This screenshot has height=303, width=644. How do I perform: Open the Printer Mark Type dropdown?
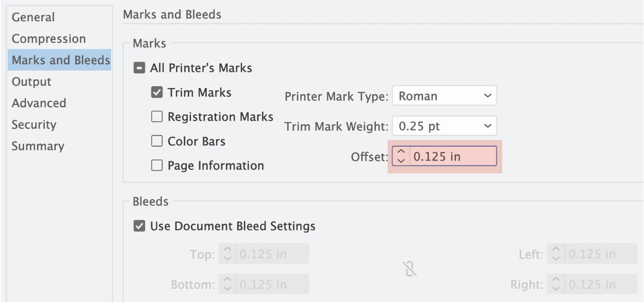click(444, 96)
